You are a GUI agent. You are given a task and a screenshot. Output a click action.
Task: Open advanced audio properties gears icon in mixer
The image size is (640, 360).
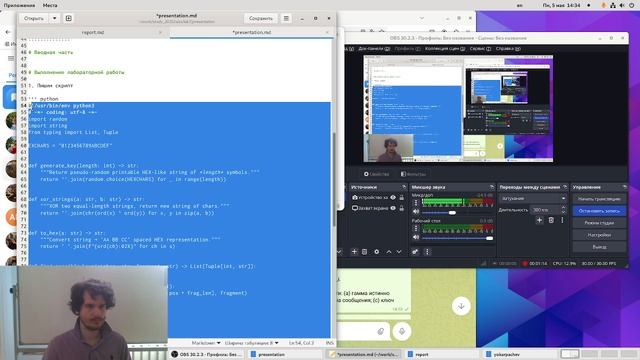coord(415,252)
